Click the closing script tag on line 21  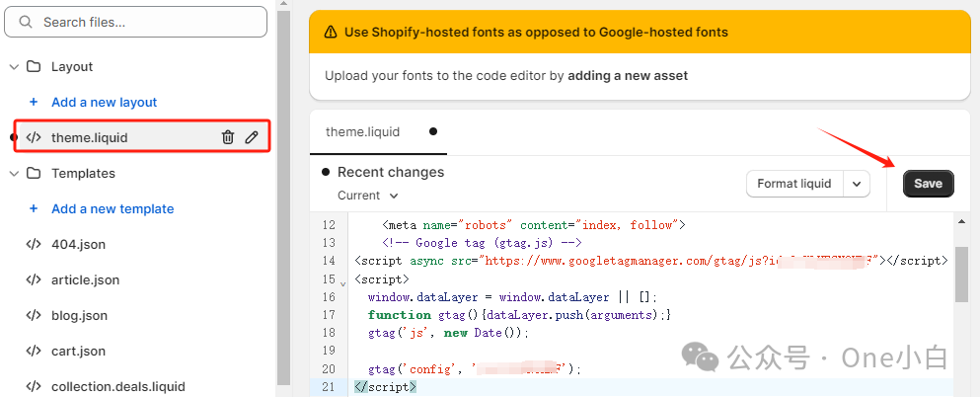385,387
